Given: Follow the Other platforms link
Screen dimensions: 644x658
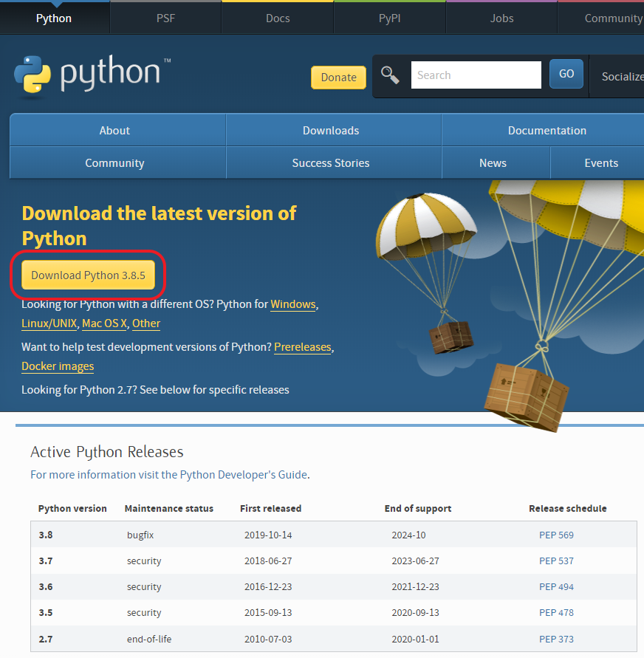Looking at the screenshot, I should (146, 323).
